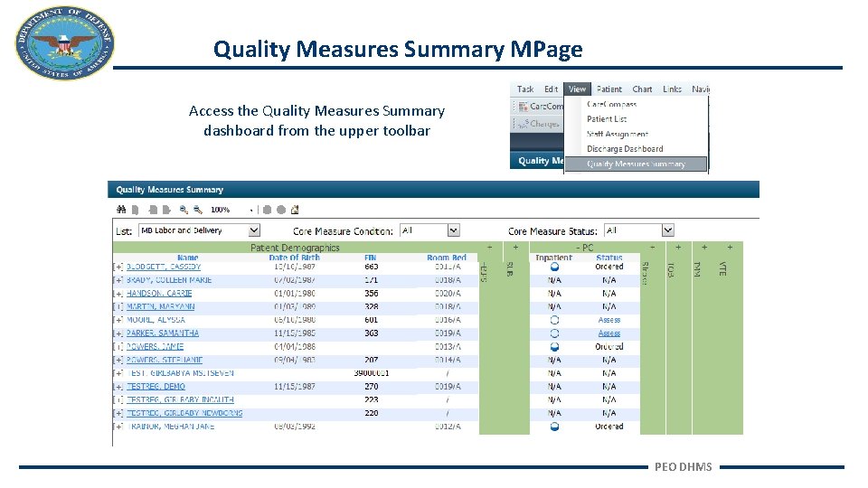Click the CareCompass toolbar icon

[524, 107]
